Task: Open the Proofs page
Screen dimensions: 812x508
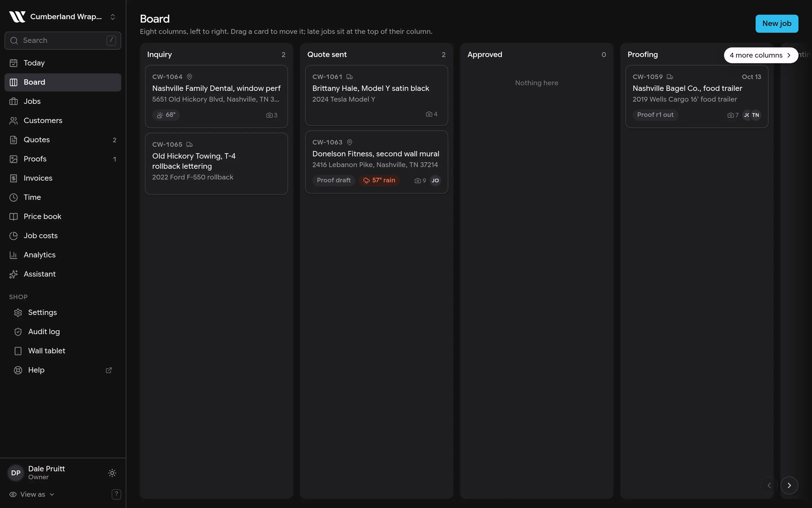Action: click(63, 159)
